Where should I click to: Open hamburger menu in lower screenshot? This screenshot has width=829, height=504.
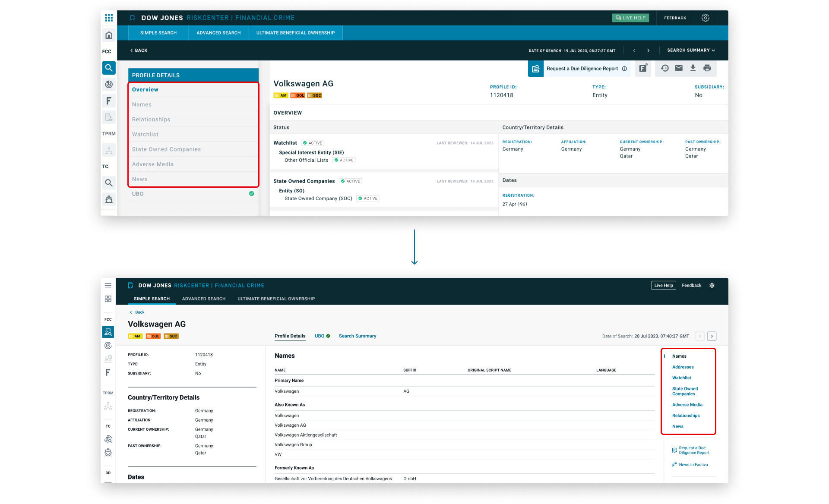[x=108, y=285]
